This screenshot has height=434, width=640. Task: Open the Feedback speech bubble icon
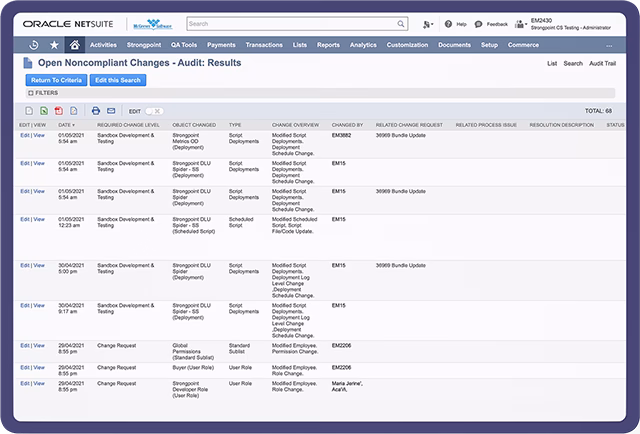tap(478, 24)
